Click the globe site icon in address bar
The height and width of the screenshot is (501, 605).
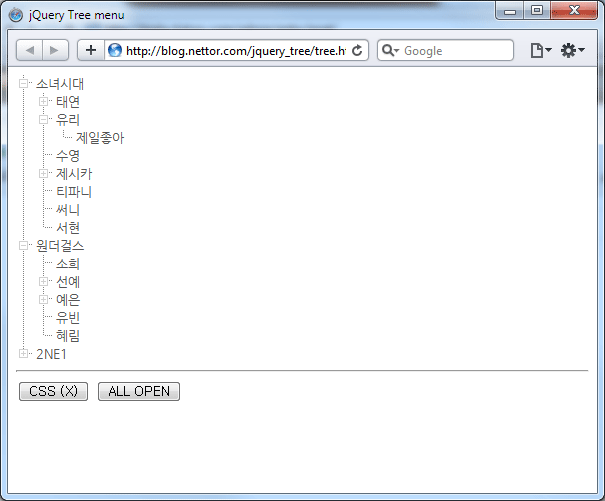point(115,50)
